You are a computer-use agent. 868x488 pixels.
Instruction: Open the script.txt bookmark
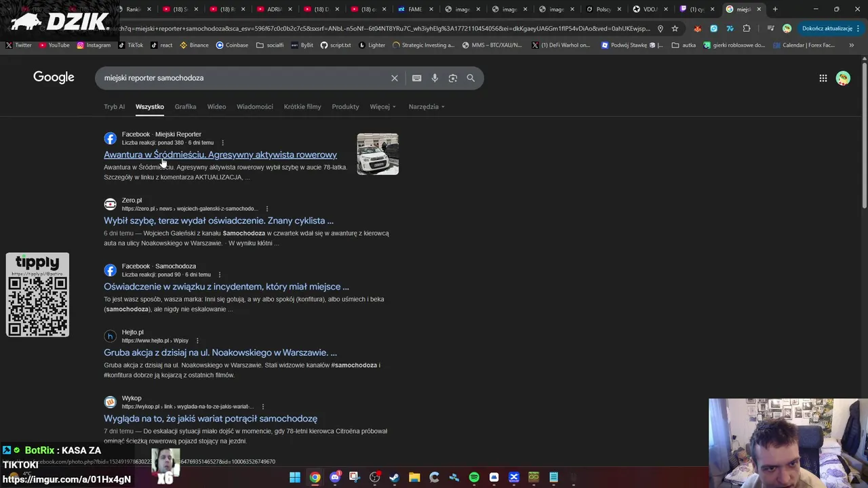point(336,45)
